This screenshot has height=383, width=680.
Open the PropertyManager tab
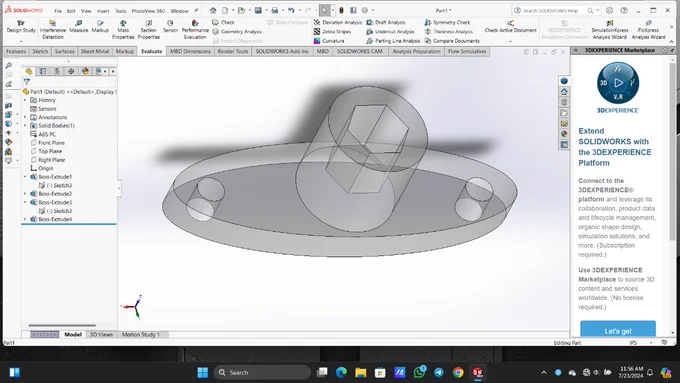(x=43, y=71)
